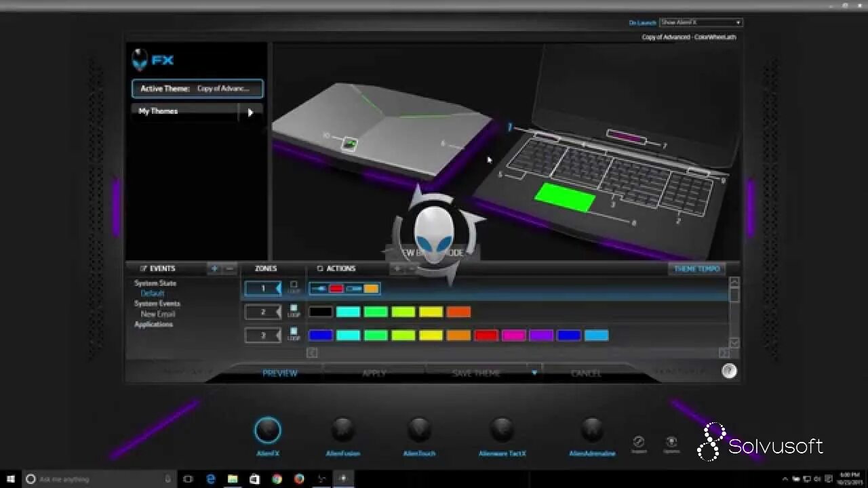Open the Save Theme dropdown arrow
The image size is (868, 488).
point(534,373)
